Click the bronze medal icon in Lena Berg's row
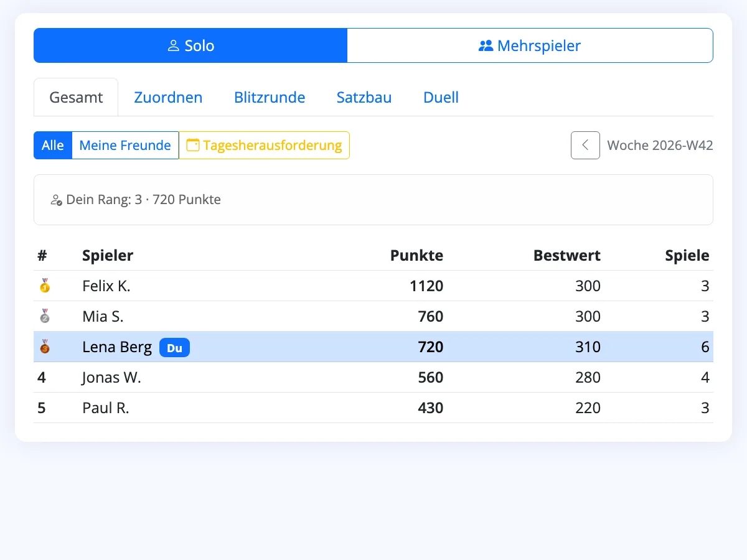The height and width of the screenshot is (560, 747). tap(44, 347)
